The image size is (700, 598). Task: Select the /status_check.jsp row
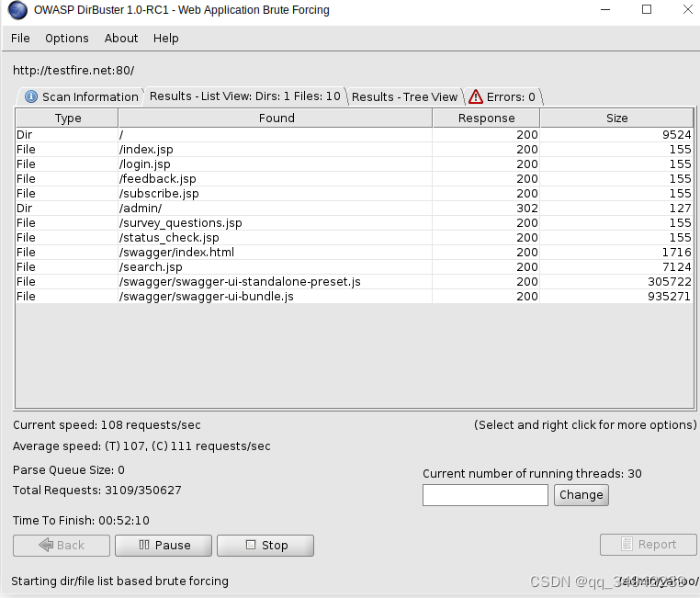tap(354, 238)
